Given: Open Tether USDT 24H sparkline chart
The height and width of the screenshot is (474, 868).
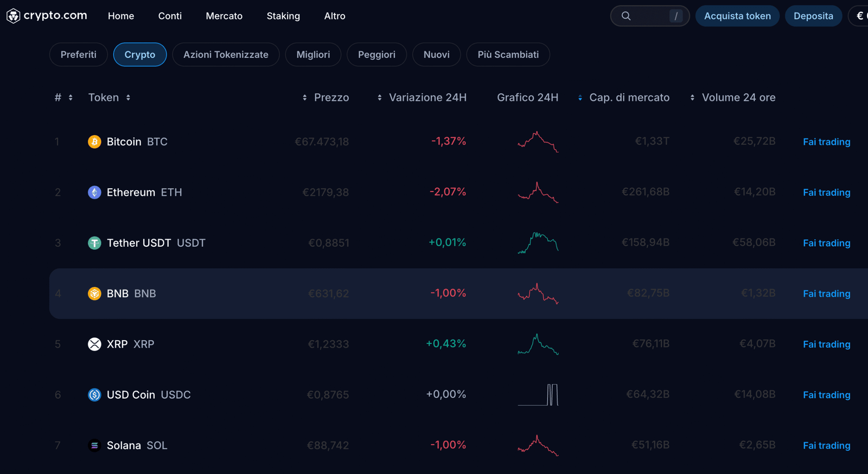Looking at the screenshot, I should (538, 243).
